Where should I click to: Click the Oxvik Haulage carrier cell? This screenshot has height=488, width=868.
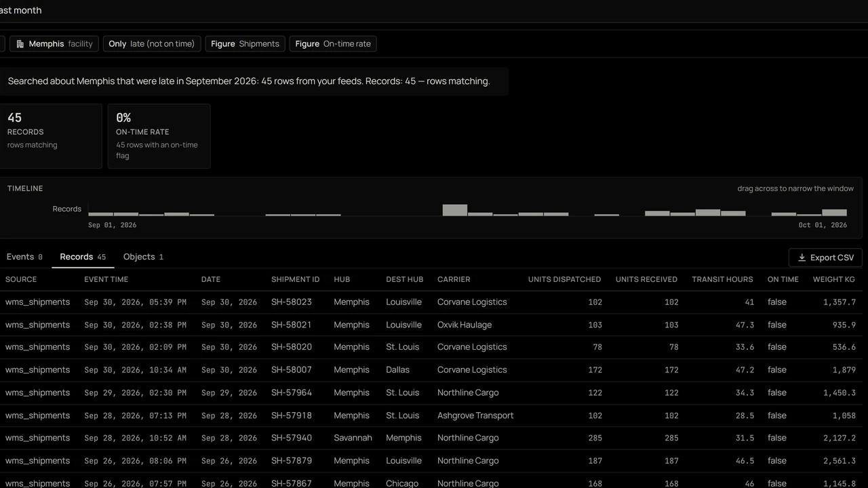(x=465, y=325)
